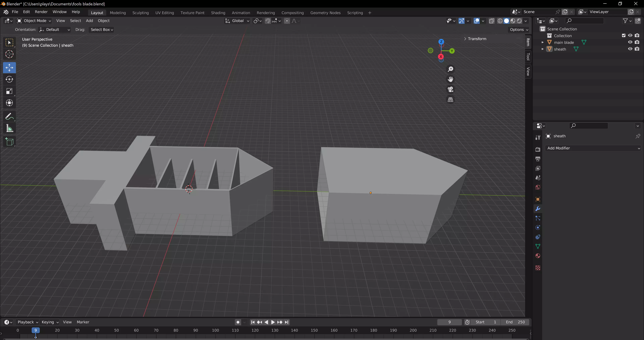Click the current frame marker 9 on timeline
Image resolution: width=644 pixels, height=340 pixels.
(36, 330)
